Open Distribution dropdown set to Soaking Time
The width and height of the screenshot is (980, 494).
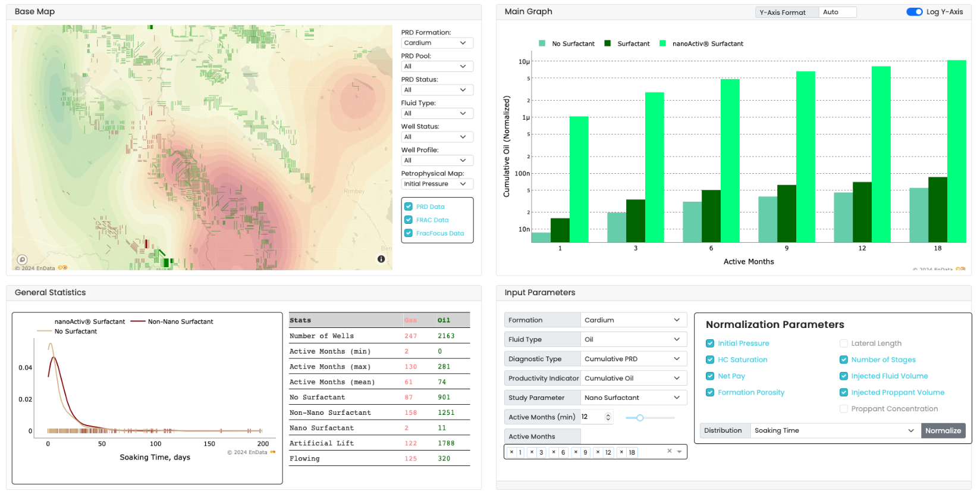[x=835, y=430]
